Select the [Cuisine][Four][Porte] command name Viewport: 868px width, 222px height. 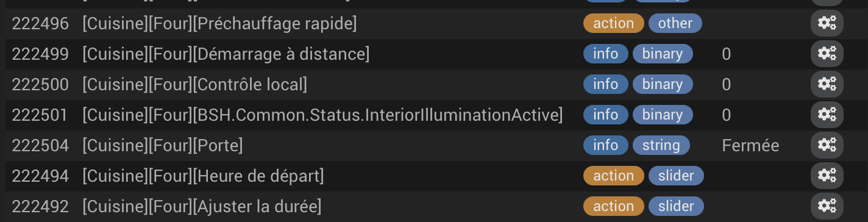pyautogui.click(x=163, y=146)
